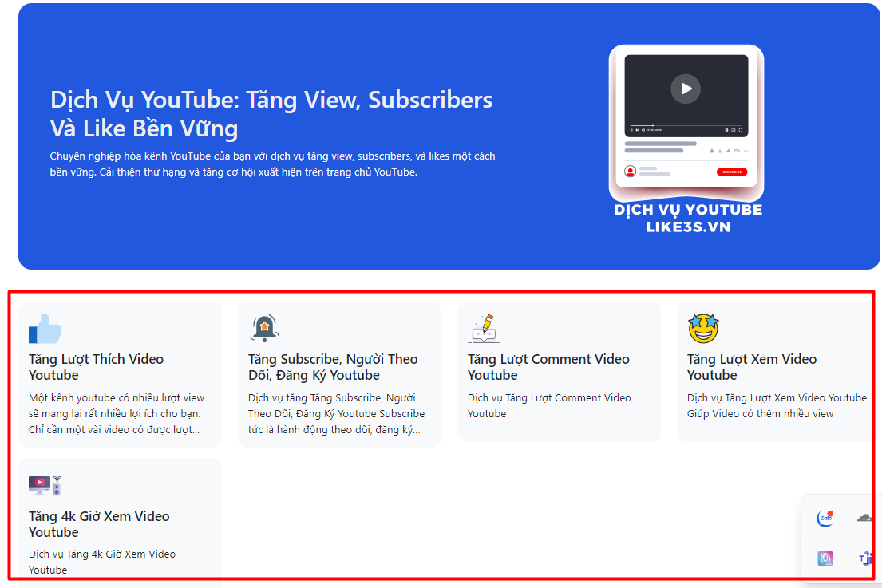Open Tăng Subscribe, Người Theo Dõi, Đăng Ký Youtube

pyautogui.click(x=333, y=367)
